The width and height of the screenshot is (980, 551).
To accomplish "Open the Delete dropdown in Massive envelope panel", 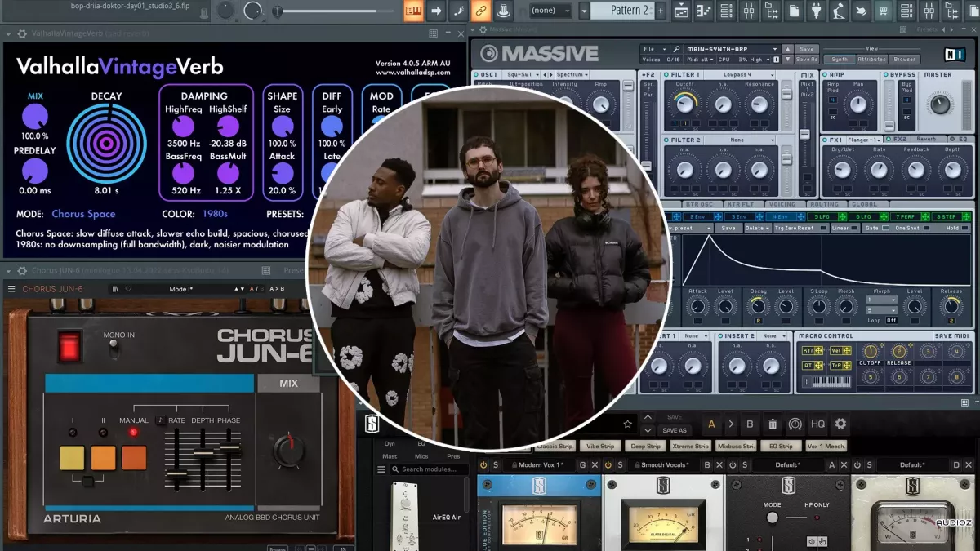I will tap(758, 229).
